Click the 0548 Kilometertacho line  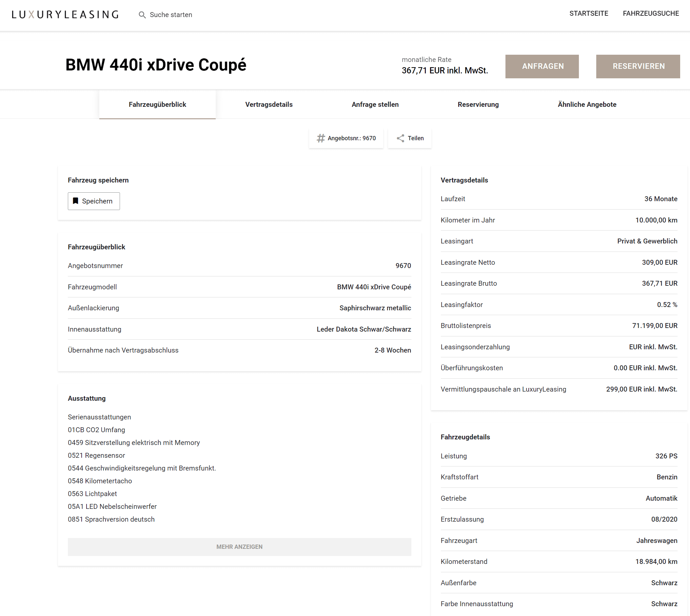click(x=100, y=481)
